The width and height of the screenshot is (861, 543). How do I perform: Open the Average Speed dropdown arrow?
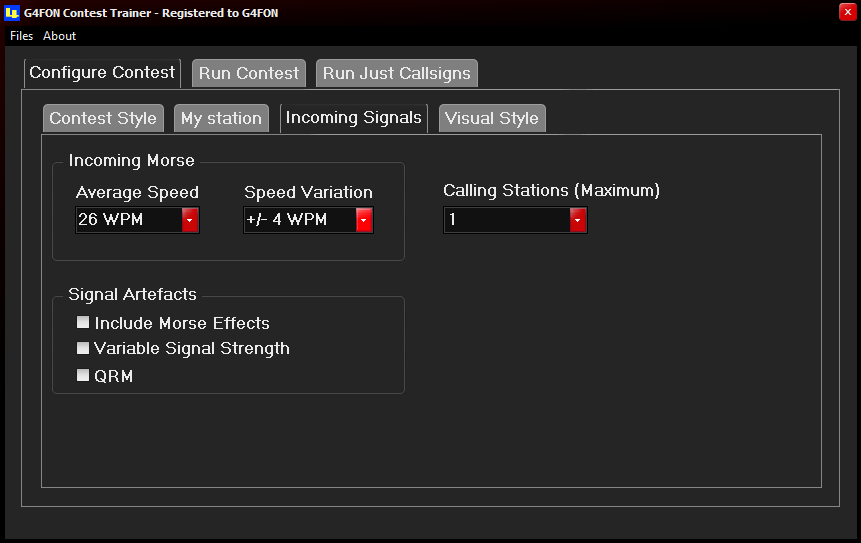click(x=190, y=220)
